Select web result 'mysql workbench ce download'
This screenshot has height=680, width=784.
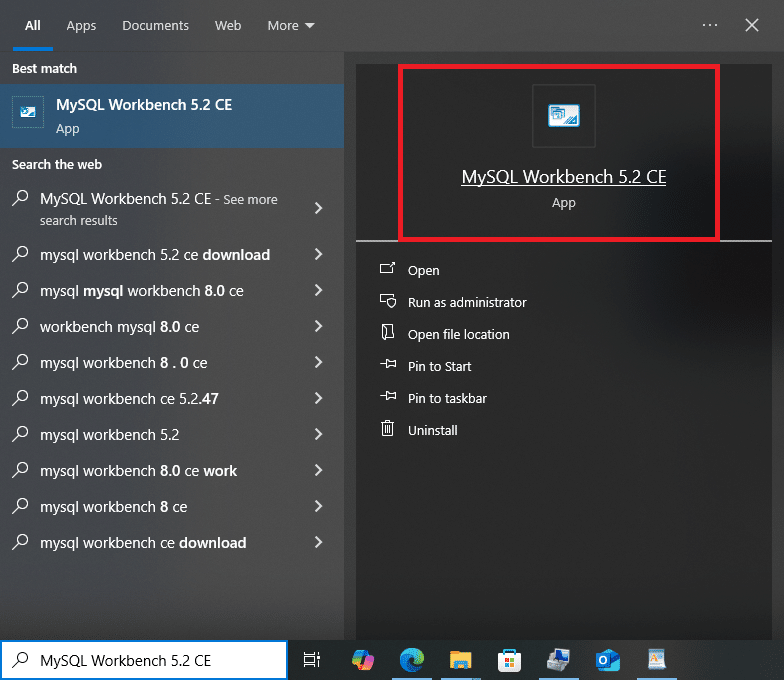[172, 542]
